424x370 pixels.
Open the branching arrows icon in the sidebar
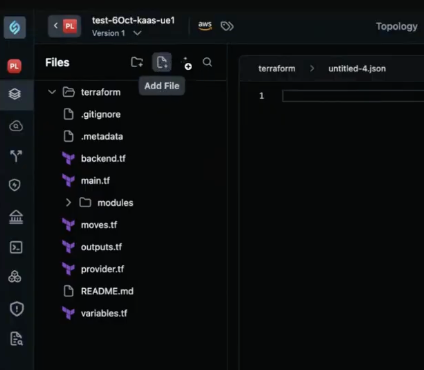pyautogui.click(x=16, y=156)
